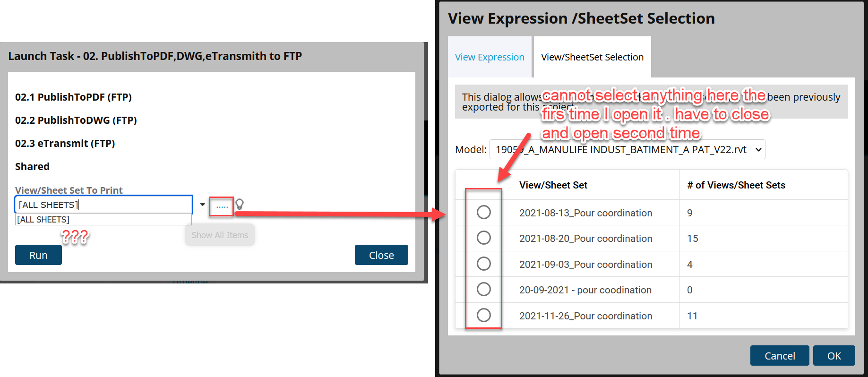The image size is (868, 377).
Task: Focus the View/Sheet Set To Print field
Action: 104,205
